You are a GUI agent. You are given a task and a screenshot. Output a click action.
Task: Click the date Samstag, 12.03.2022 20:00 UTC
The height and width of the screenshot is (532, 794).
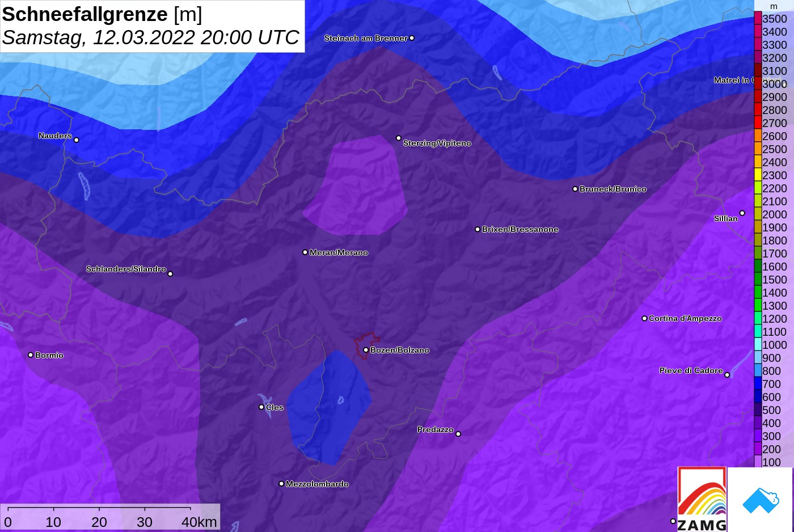tap(150, 37)
